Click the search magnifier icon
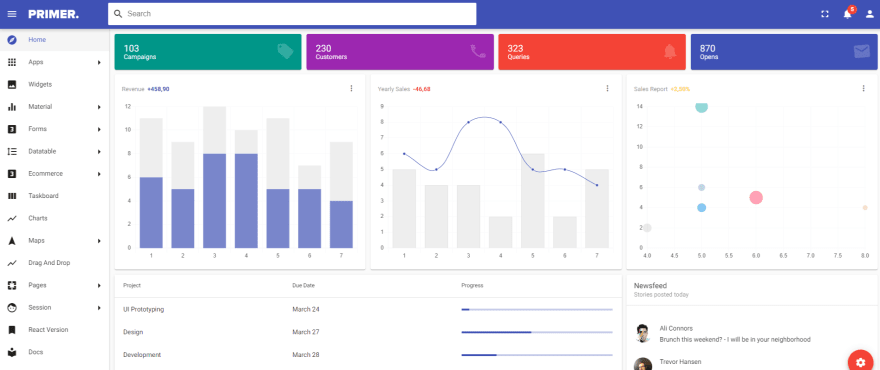 pos(118,14)
